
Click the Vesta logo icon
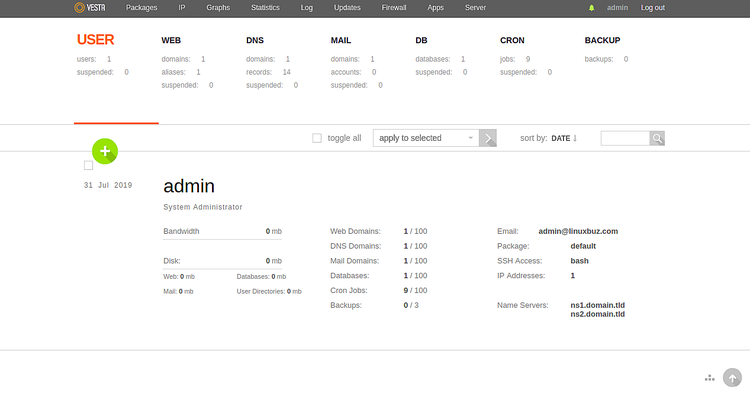click(90, 8)
